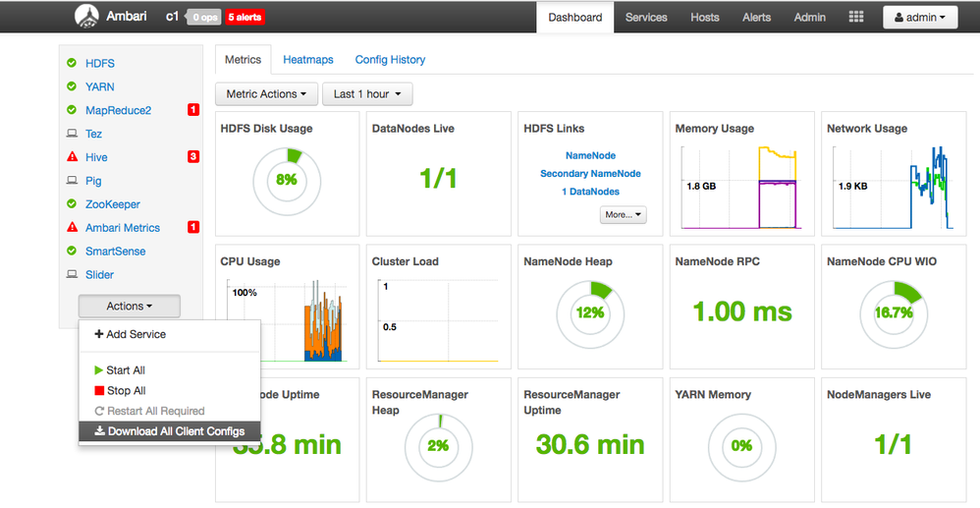Click the HDFS Disk Usage 8% gauge
The height and width of the screenshot is (508, 980).
tap(287, 180)
